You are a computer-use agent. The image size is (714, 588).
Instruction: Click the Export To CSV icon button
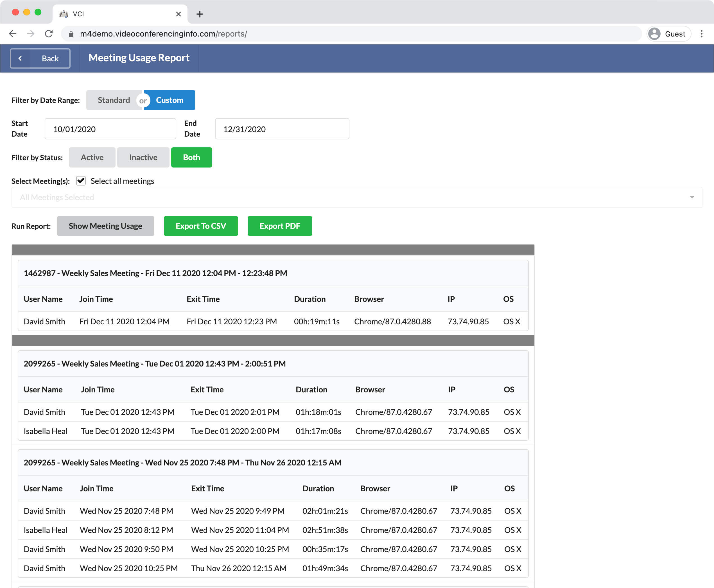[x=201, y=226]
